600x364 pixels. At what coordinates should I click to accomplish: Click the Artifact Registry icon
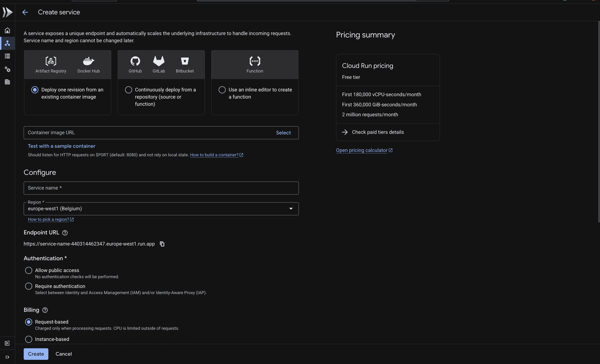(51, 61)
